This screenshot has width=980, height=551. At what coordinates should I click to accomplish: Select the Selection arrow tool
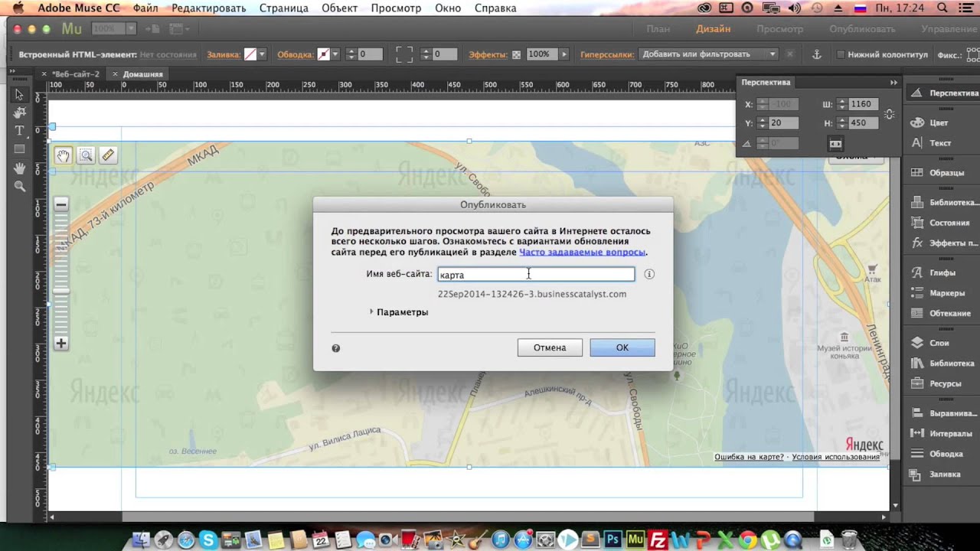20,95
